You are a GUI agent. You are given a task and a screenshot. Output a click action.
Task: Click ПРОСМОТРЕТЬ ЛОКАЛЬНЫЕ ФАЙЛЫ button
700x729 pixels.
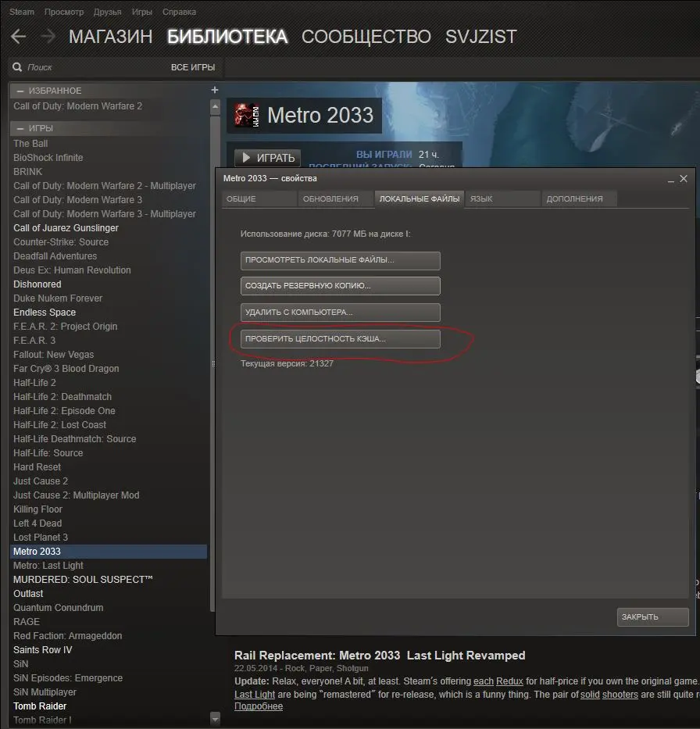[x=341, y=260]
